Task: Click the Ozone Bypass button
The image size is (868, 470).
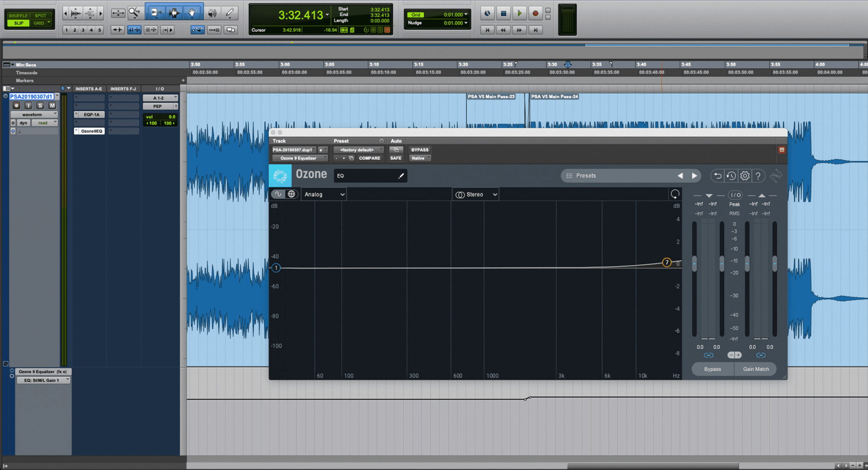Action: (712, 369)
